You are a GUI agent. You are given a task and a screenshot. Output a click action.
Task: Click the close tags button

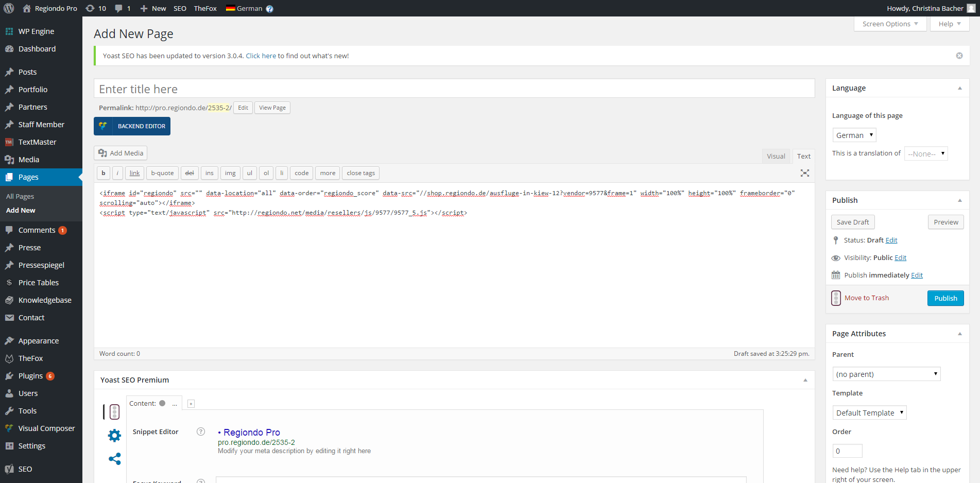tap(360, 173)
